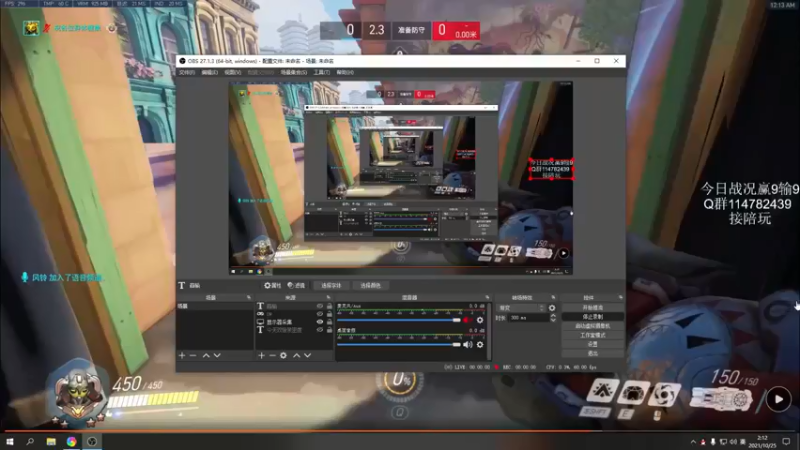800x450 pixels.
Task: Lock the selected text source
Action: coord(329,306)
